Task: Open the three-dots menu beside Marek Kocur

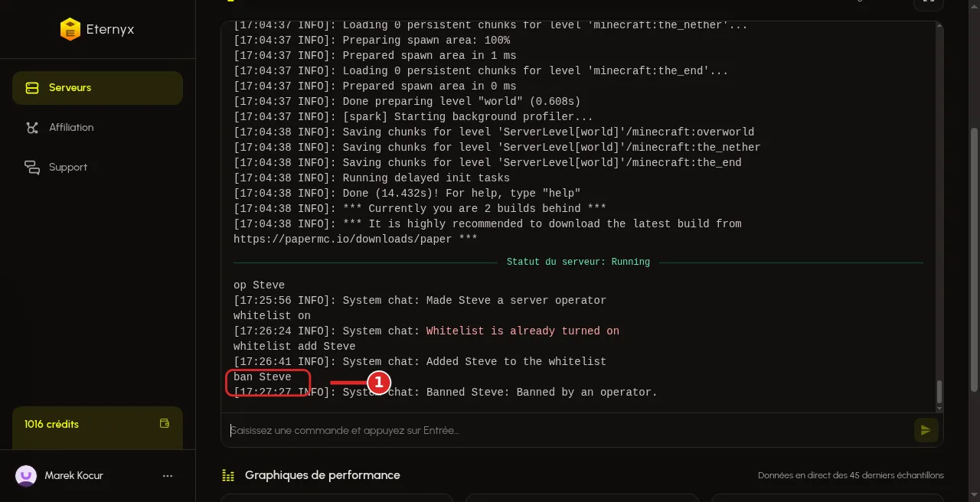Action: [x=168, y=476]
